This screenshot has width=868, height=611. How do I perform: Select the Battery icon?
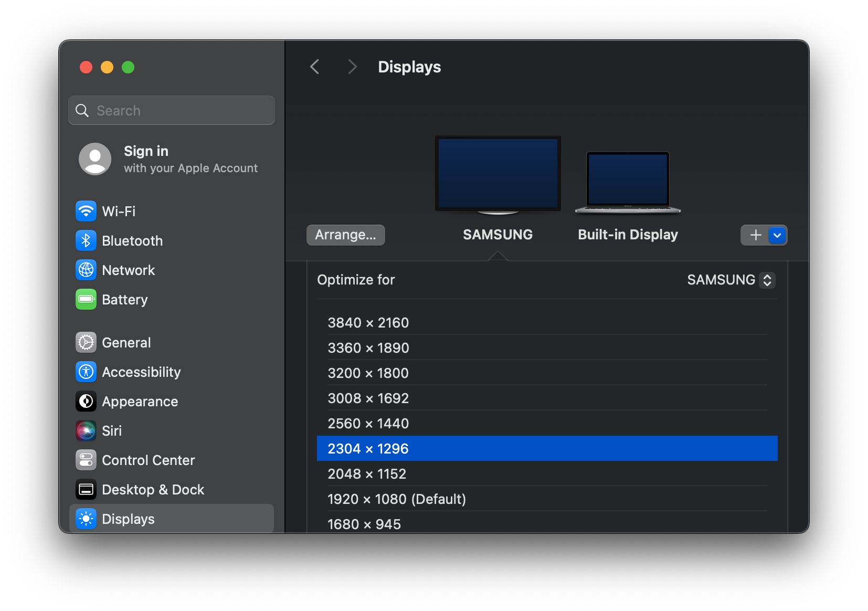point(86,299)
